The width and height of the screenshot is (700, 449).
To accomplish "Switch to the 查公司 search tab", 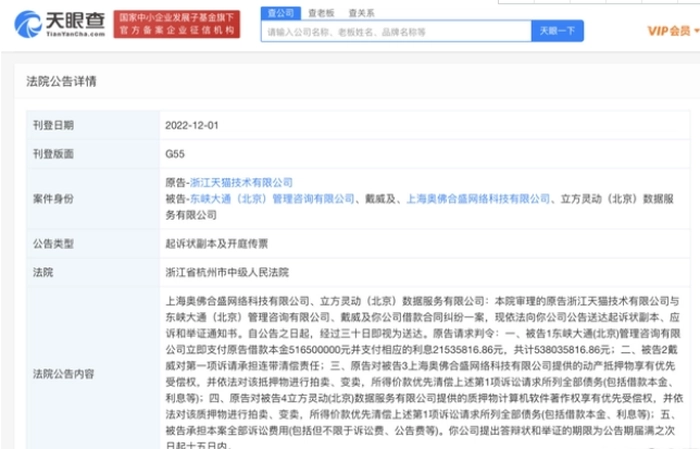I will point(281,13).
